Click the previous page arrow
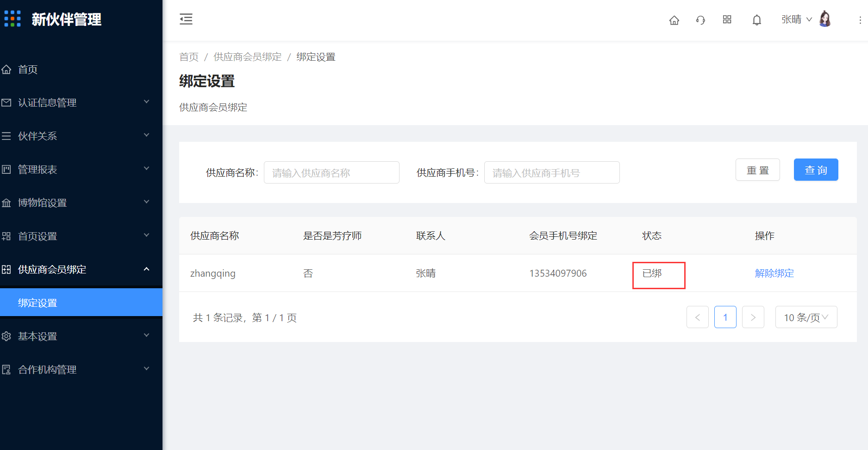Image resolution: width=868 pixels, height=450 pixels. coord(698,317)
